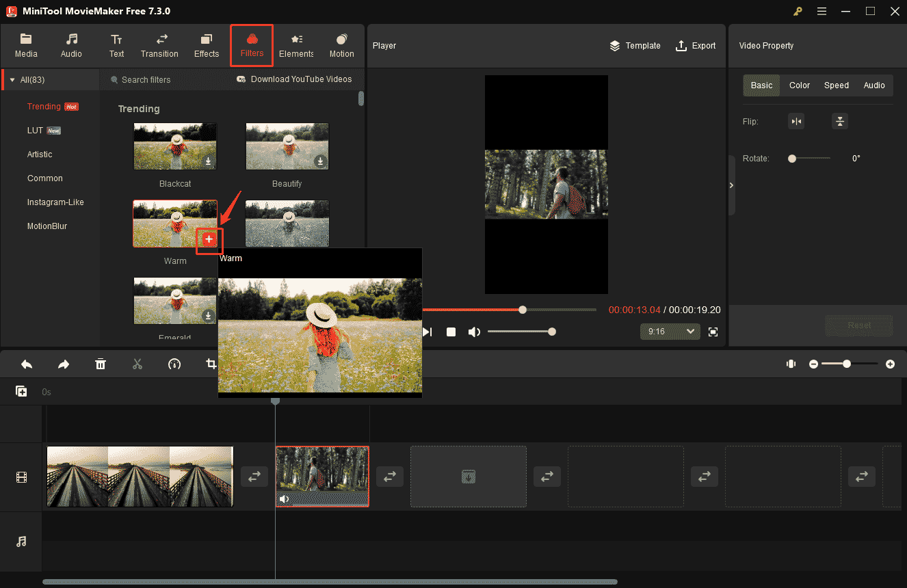Click the horizontal timeline scrollbar
The height and width of the screenshot is (588, 907).
tap(330, 582)
